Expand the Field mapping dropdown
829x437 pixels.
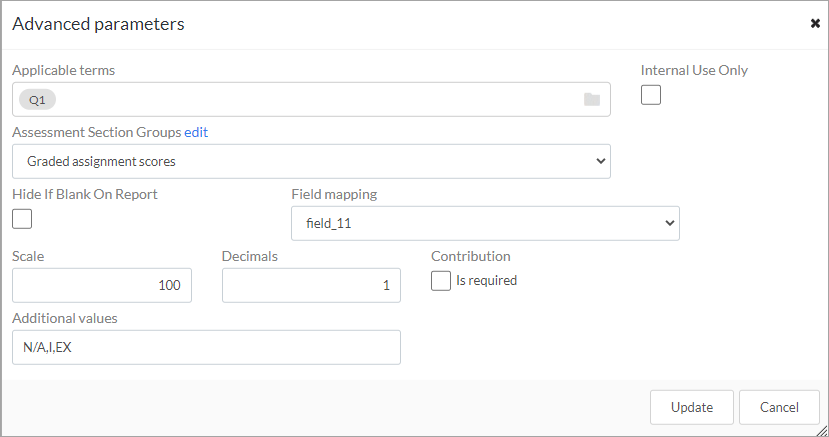pos(485,223)
